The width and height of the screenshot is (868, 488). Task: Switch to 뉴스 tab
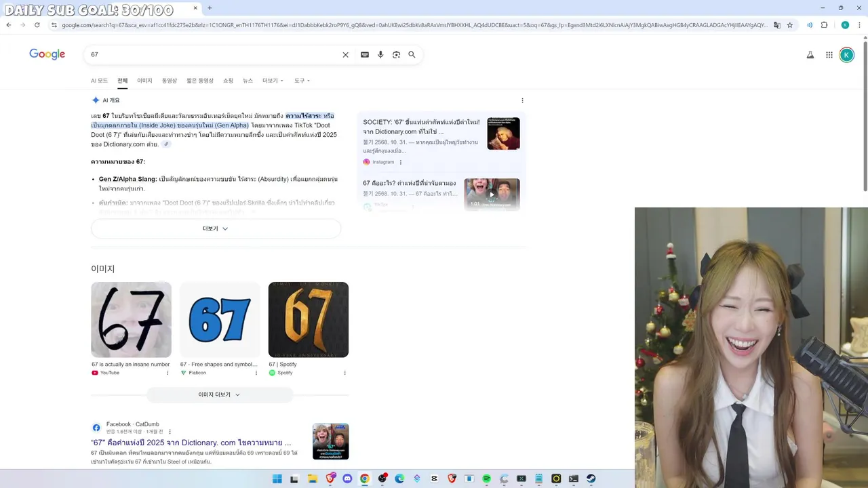click(248, 81)
